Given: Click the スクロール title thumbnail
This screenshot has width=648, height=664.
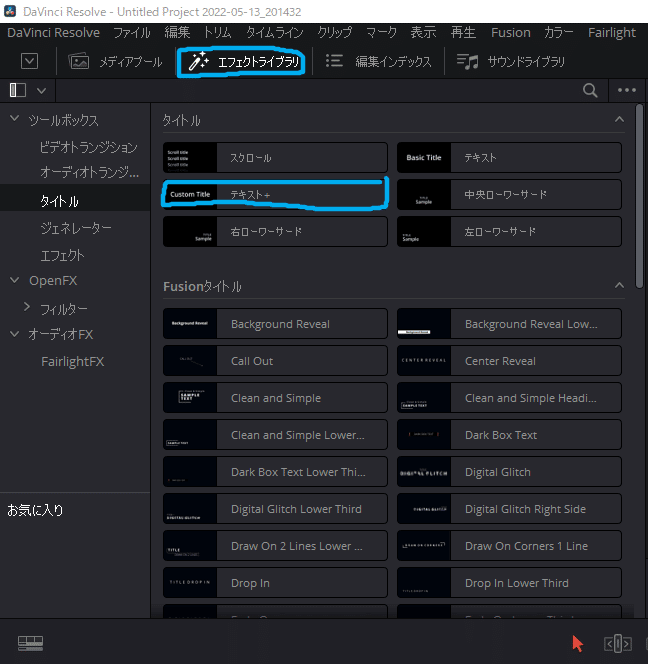Looking at the screenshot, I should [x=190, y=158].
